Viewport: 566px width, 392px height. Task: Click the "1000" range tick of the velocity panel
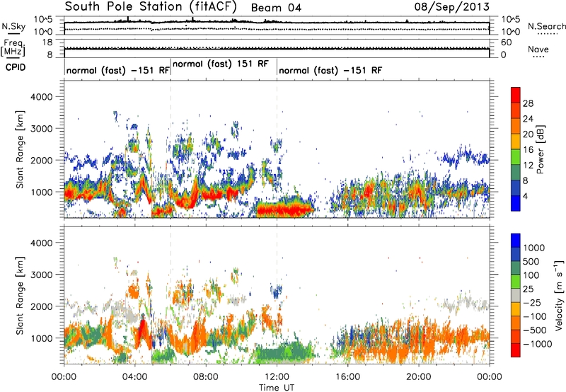pyautogui.click(x=41, y=338)
